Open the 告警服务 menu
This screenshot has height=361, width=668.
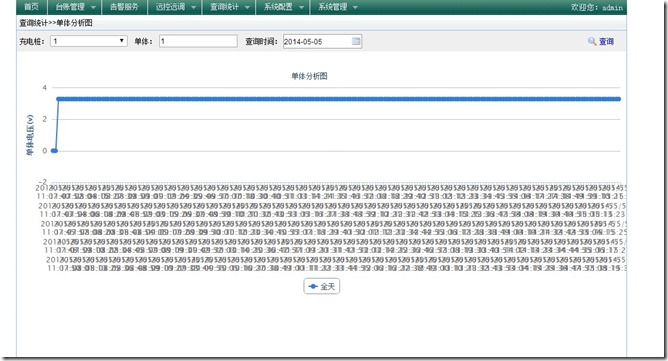pos(124,7)
